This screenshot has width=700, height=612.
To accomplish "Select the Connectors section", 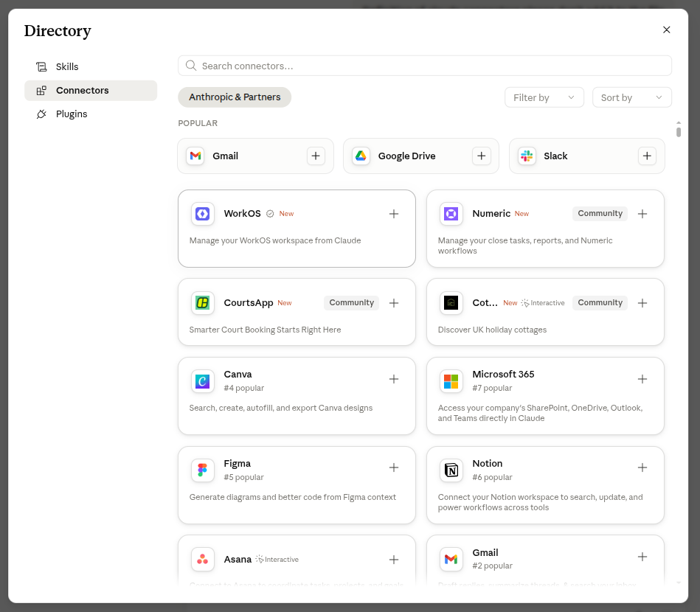I will (x=91, y=90).
